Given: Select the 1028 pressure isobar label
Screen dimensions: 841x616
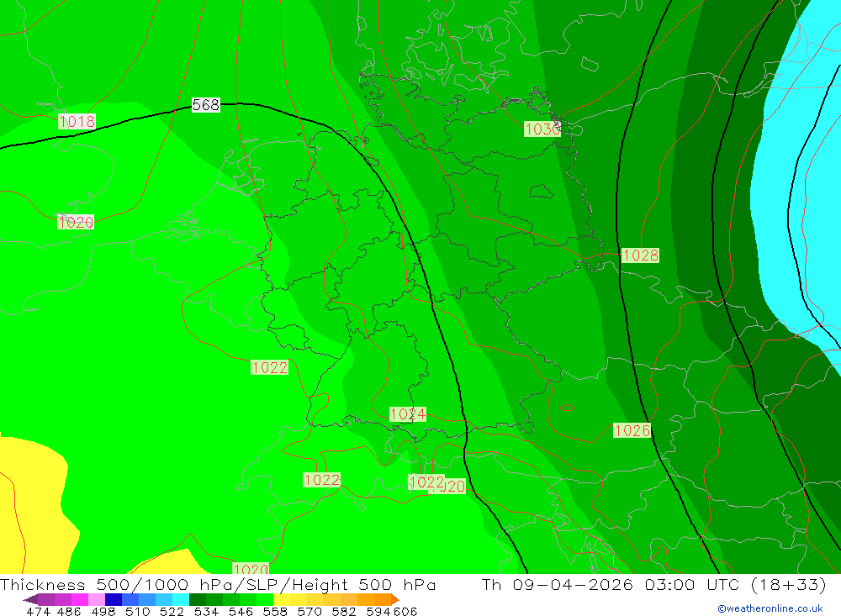Looking at the screenshot, I should [x=640, y=255].
